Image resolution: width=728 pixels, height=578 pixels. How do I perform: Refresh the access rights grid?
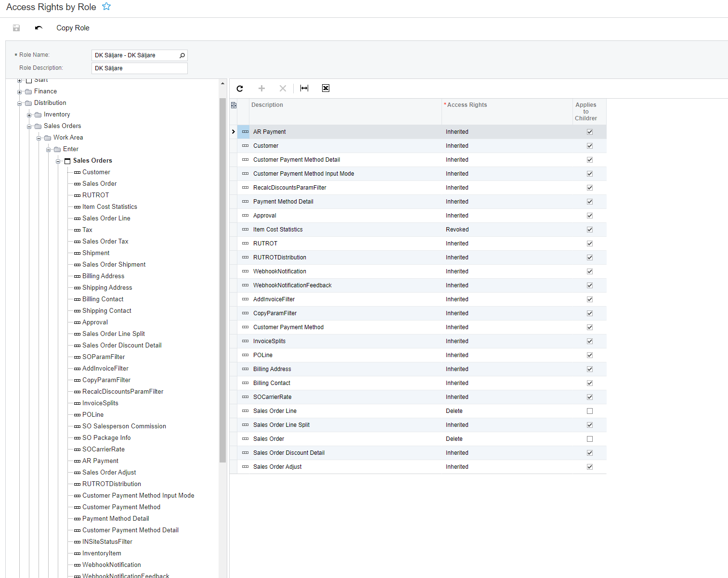pos(240,89)
